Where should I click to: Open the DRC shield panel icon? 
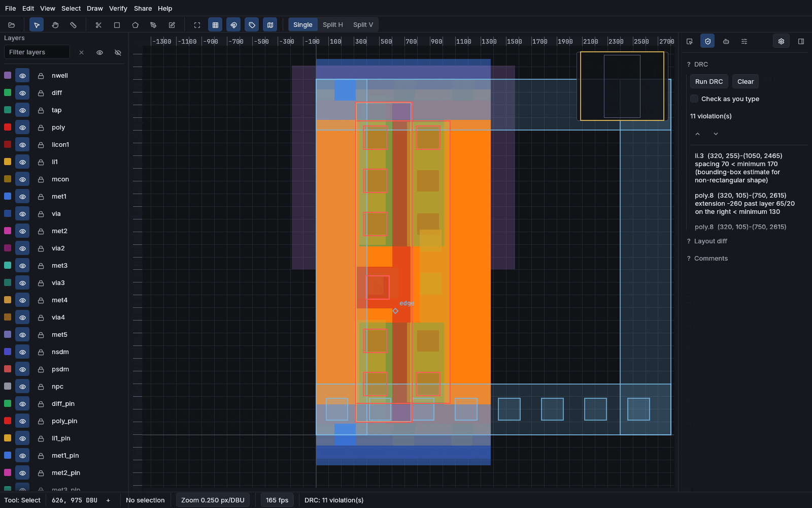coord(707,41)
